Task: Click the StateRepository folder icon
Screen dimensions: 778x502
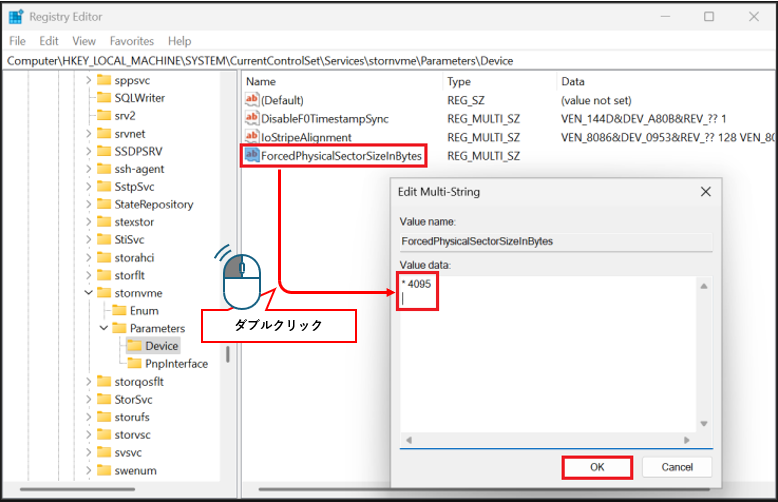Action: [104, 204]
